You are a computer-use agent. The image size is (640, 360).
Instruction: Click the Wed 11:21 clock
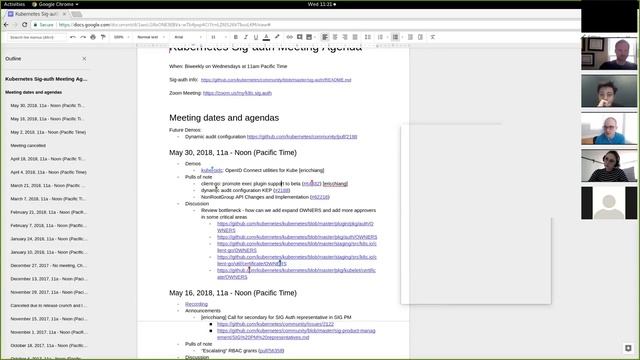(x=322, y=4)
